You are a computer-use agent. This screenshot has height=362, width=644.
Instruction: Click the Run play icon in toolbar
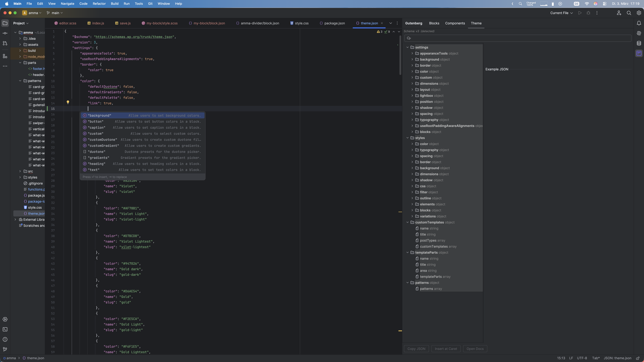pyautogui.click(x=580, y=13)
